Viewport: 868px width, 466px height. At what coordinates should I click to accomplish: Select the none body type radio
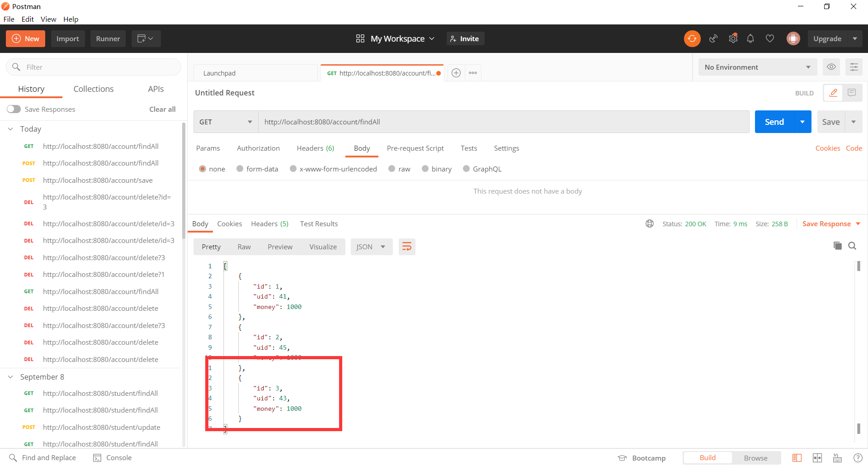(203, 169)
